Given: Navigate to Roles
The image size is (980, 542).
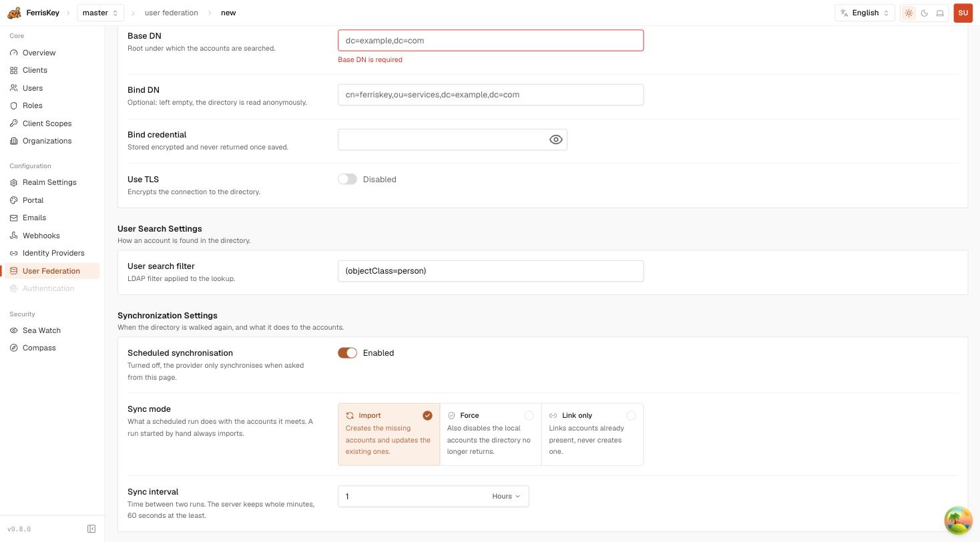Looking at the screenshot, I should click(52, 105).
